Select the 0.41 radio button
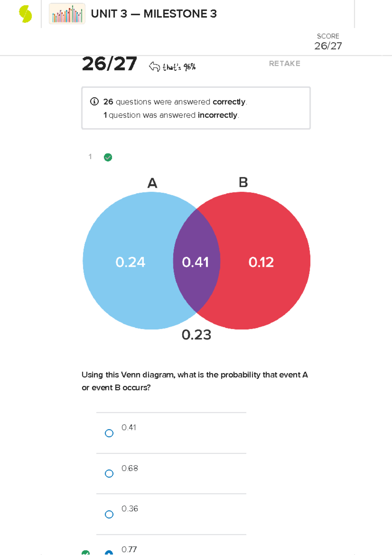The height and width of the screenshot is (555, 392). click(x=109, y=433)
